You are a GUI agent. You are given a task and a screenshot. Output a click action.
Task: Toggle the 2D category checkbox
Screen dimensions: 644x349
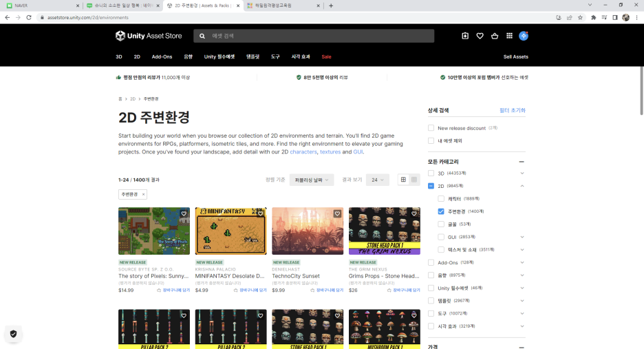pos(431,186)
